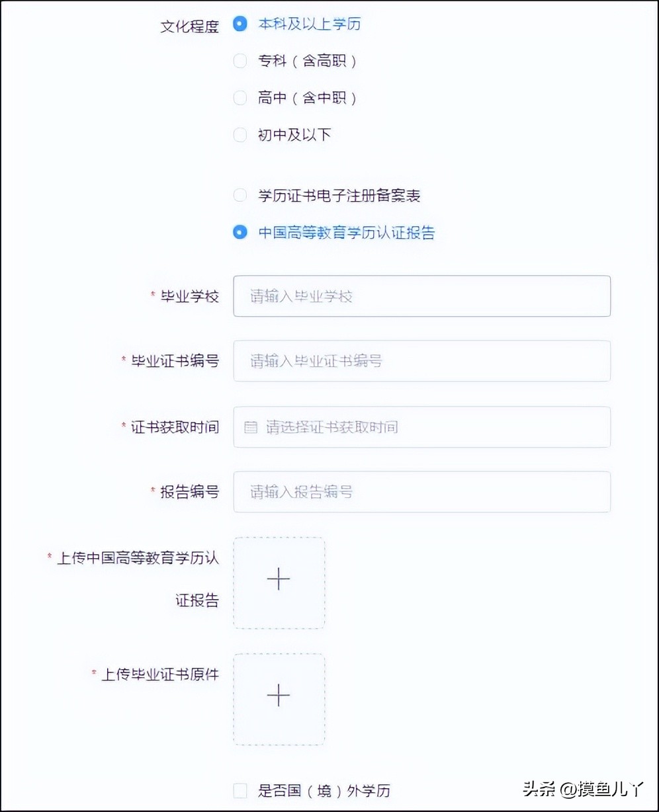The width and height of the screenshot is (659, 812).
Task: Click the plus icon to upload 毕业证书原件
Action: click(279, 695)
